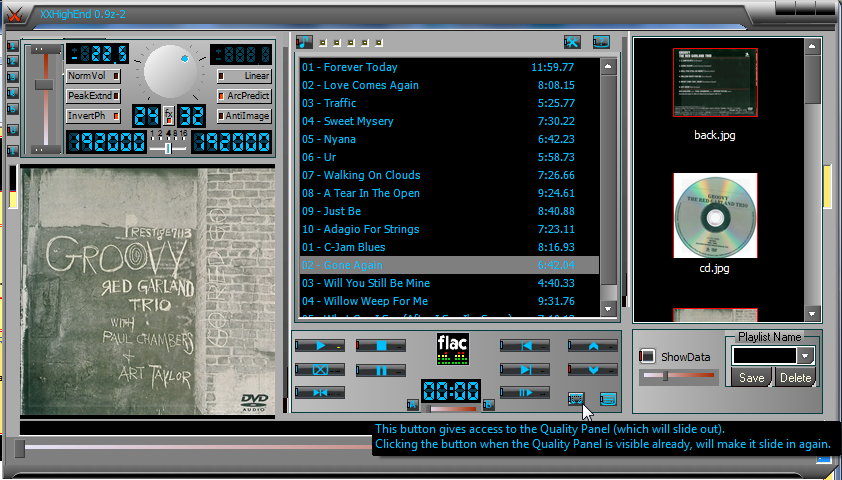The width and height of the screenshot is (842, 480).
Task: Open the tools wrench settings icon
Action: [572, 42]
